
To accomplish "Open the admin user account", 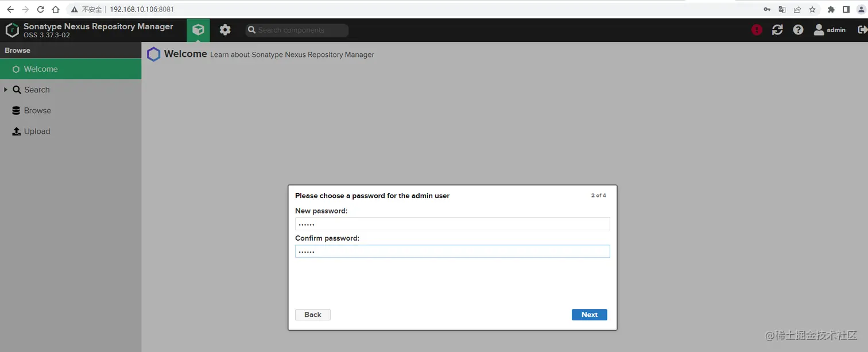I will click(x=830, y=30).
